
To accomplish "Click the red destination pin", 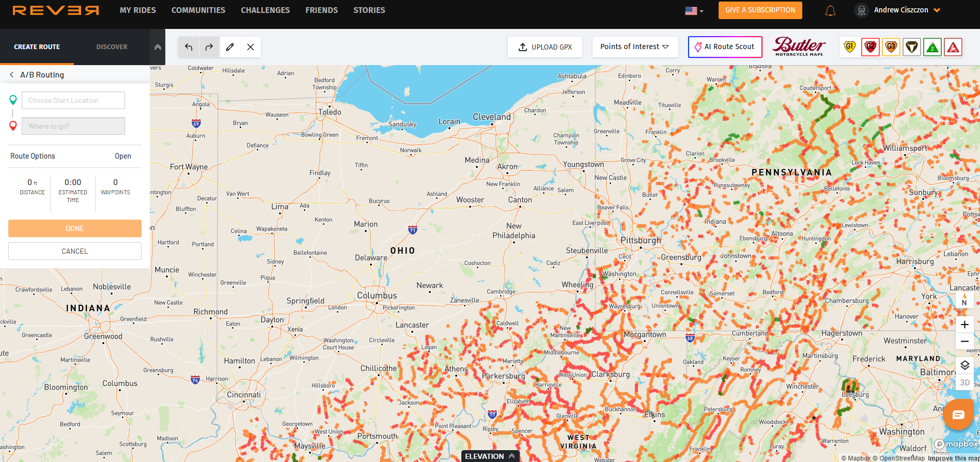I will (x=13, y=126).
